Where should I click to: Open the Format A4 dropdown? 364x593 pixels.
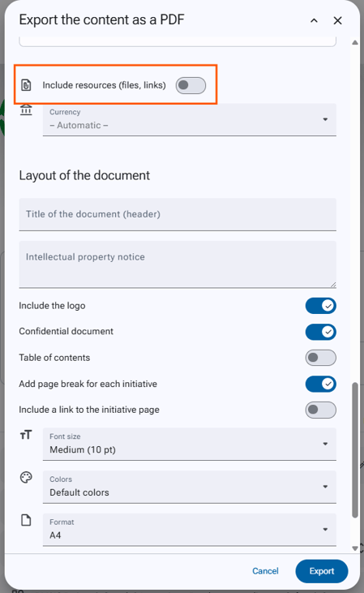(190, 530)
